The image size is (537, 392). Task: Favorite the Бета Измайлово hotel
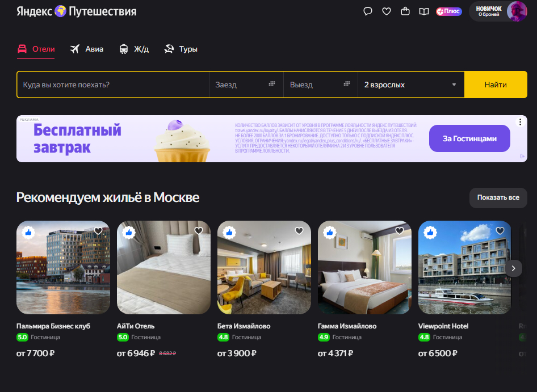tap(299, 231)
